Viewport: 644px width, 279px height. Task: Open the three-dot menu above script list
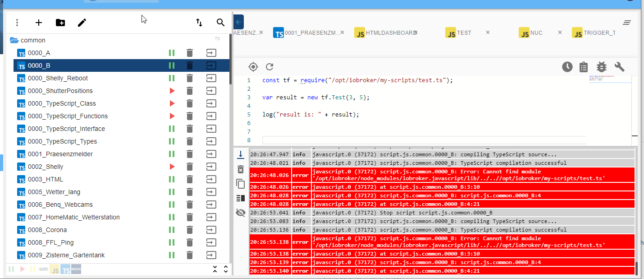click(x=17, y=23)
